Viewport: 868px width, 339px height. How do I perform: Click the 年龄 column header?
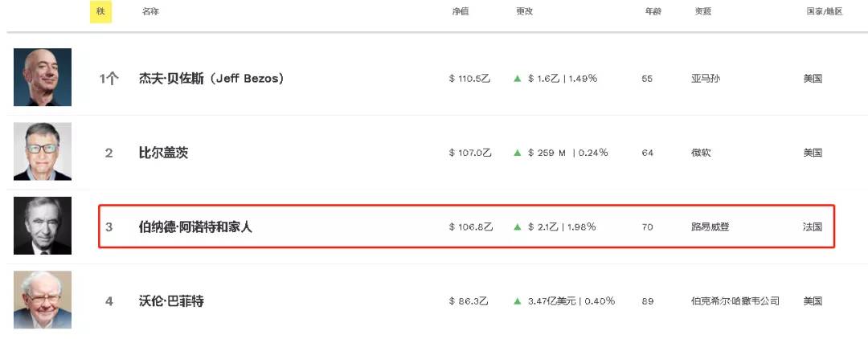coord(653,12)
